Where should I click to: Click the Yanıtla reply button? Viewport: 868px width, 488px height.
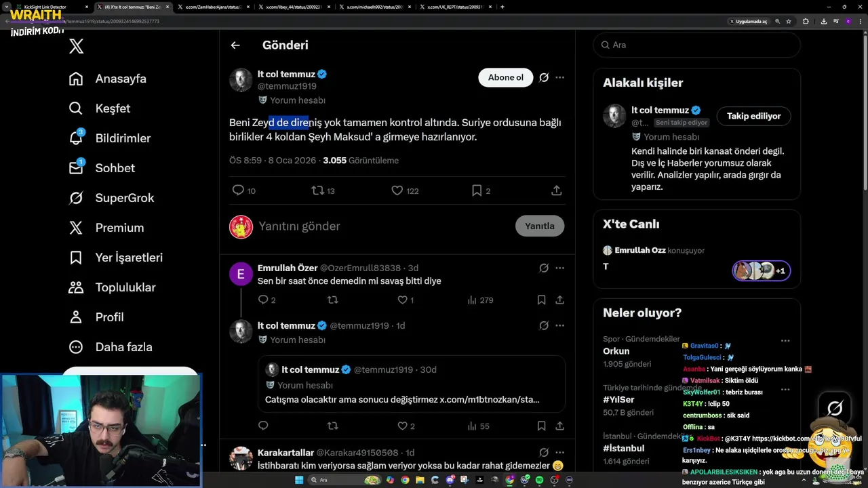540,226
